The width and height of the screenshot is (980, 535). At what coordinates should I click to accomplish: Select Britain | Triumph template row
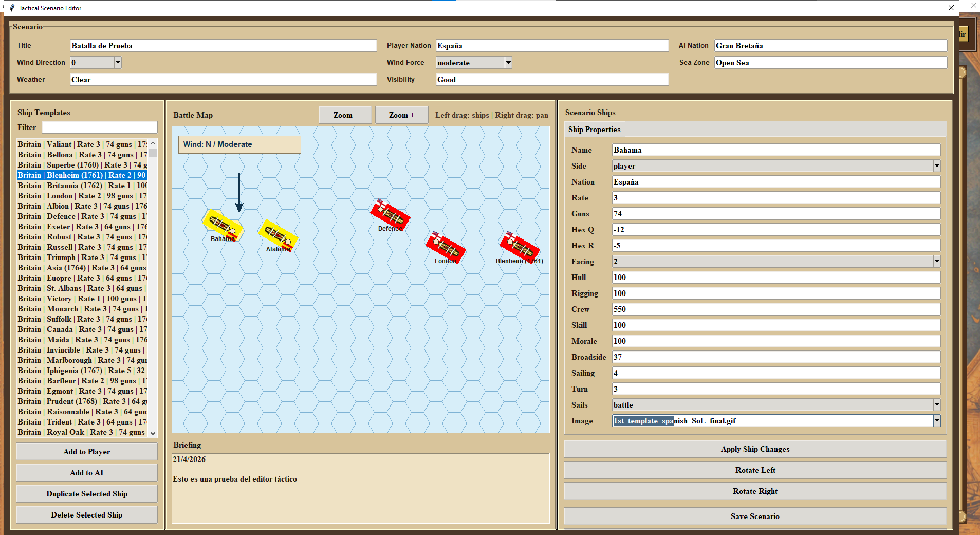[x=82, y=257]
